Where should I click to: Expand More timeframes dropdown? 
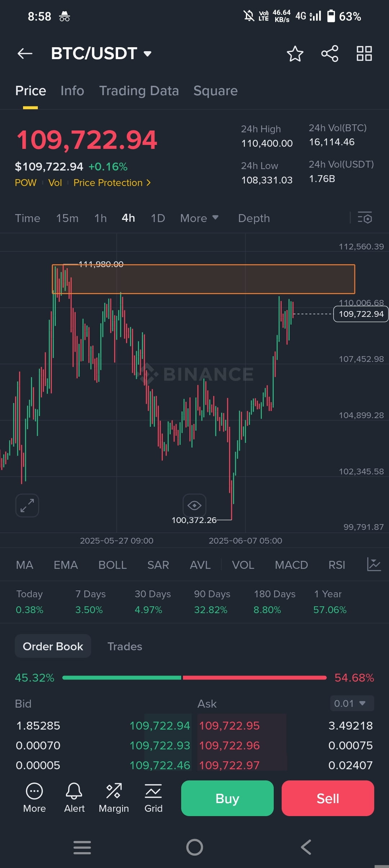point(199,218)
